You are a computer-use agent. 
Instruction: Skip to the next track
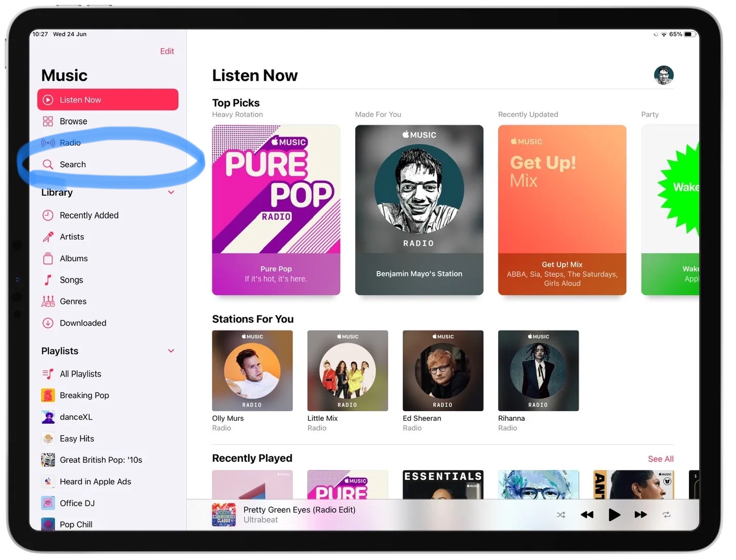[x=641, y=515]
